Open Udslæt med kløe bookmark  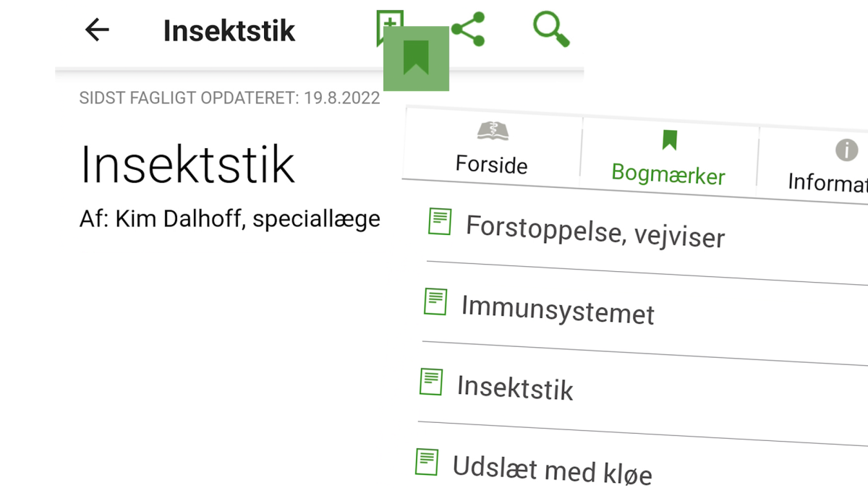pyautogui.click(x=552, y=469)
